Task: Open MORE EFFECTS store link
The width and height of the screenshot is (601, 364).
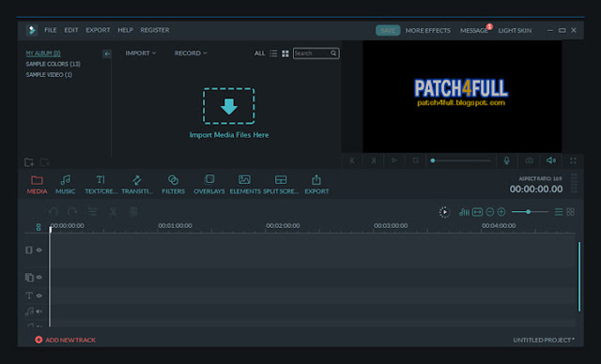Action: point(428,30)
